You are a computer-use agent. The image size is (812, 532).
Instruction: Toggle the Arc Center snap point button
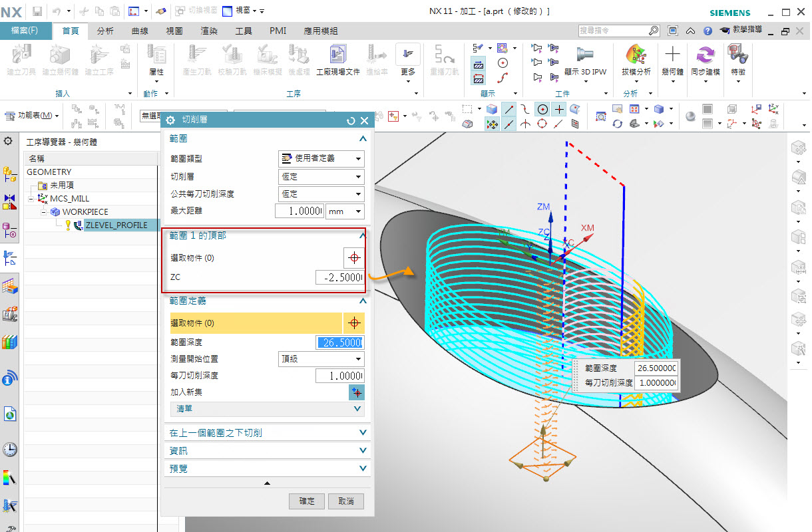[x=543, y=109]
